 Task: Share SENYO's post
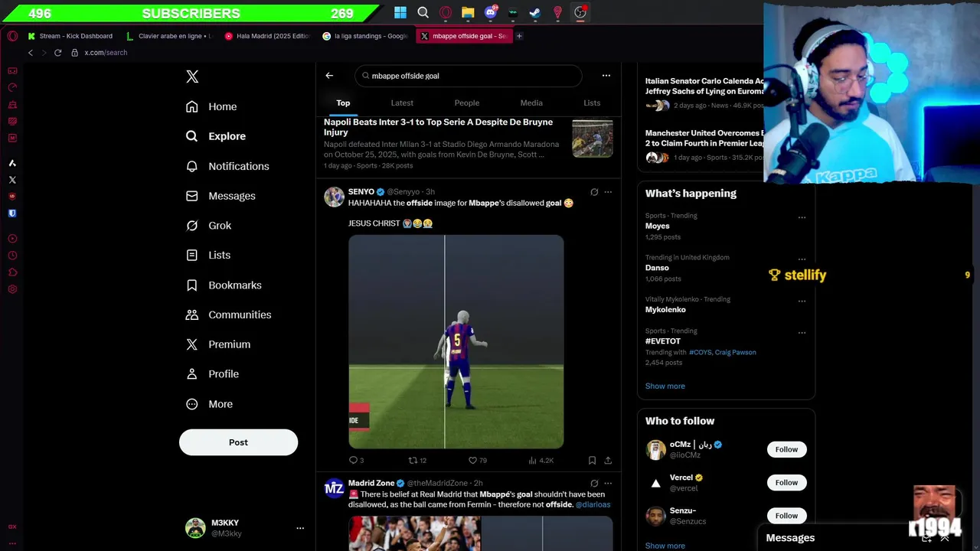608,461
